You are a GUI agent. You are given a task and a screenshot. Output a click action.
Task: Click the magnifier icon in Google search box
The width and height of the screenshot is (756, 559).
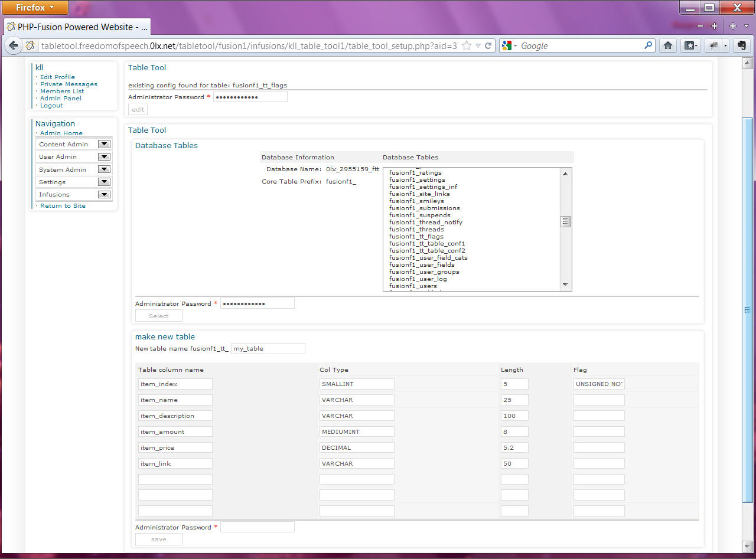click(x=648, y=45)
